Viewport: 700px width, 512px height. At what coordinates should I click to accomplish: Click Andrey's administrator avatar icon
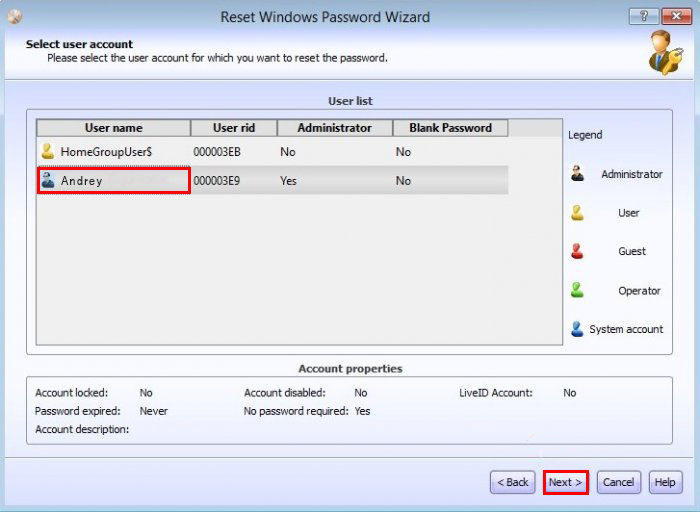[x=47, y=180]
